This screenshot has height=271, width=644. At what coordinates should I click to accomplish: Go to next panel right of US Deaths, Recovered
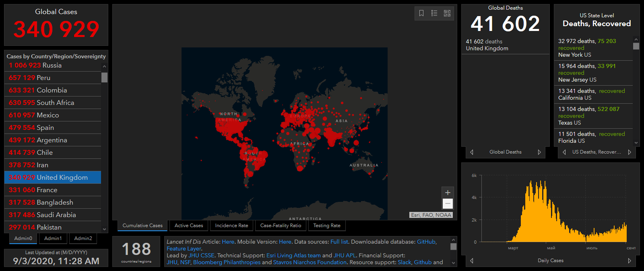pyautogui.click(x=630, y=152)
